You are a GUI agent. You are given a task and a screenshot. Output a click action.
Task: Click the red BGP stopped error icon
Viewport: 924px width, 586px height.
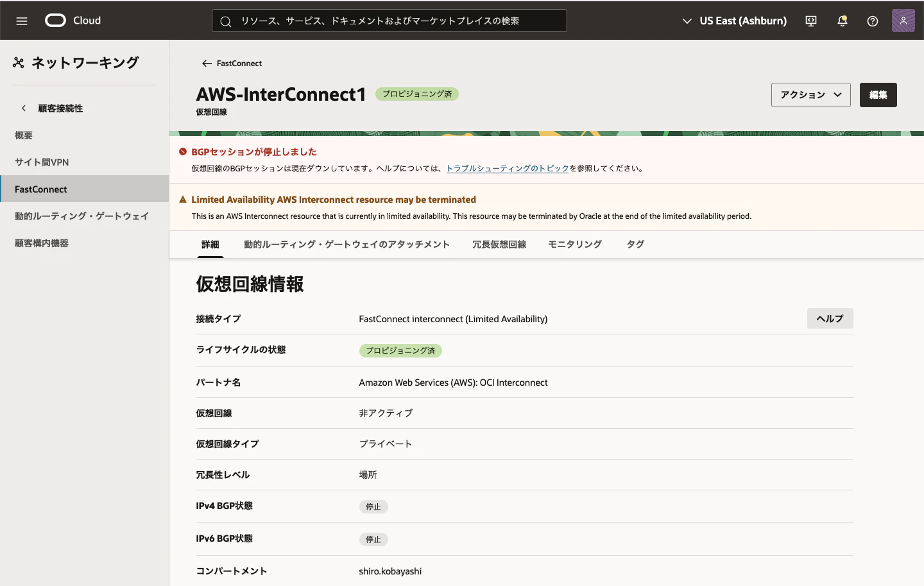point(183,152)
